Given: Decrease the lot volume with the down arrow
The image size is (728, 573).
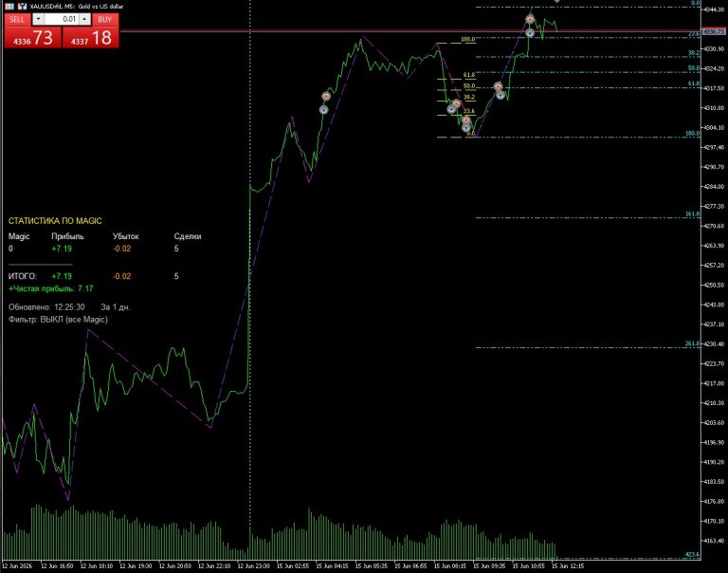Looking at the screenshot, I should click(38, 19).
